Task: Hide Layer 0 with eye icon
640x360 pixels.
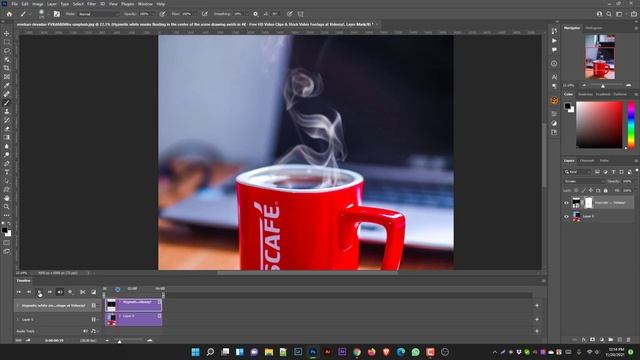Action: coord(566,216)
